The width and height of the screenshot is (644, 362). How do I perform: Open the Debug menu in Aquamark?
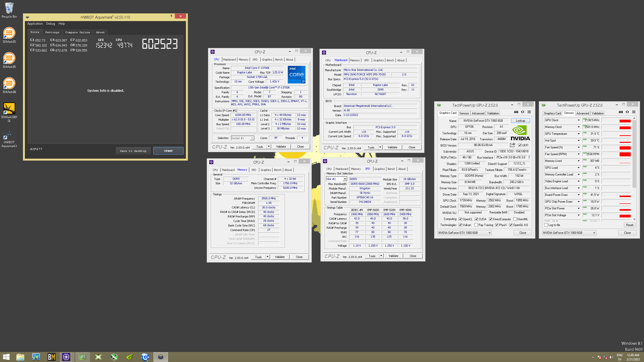[51, 24]
